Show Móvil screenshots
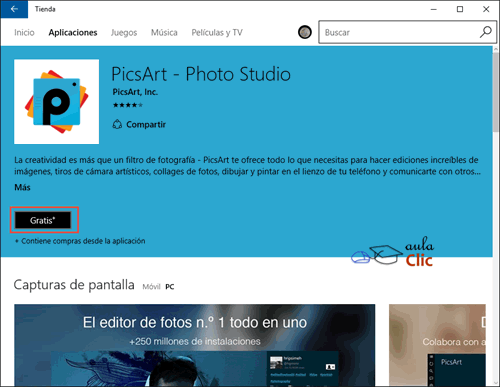This screenshot has height=387, width=500. click(x=152, y=287)
